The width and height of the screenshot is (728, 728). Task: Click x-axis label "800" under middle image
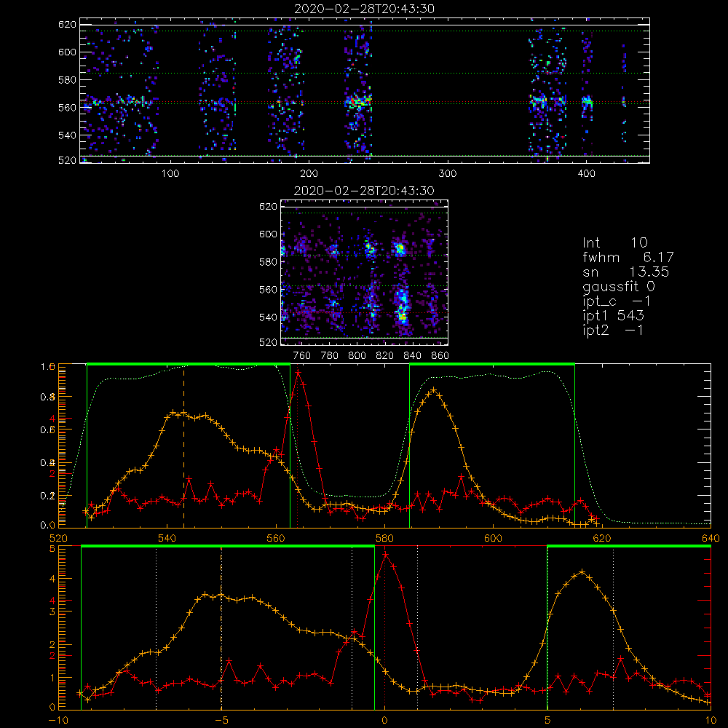click(357, 356)
